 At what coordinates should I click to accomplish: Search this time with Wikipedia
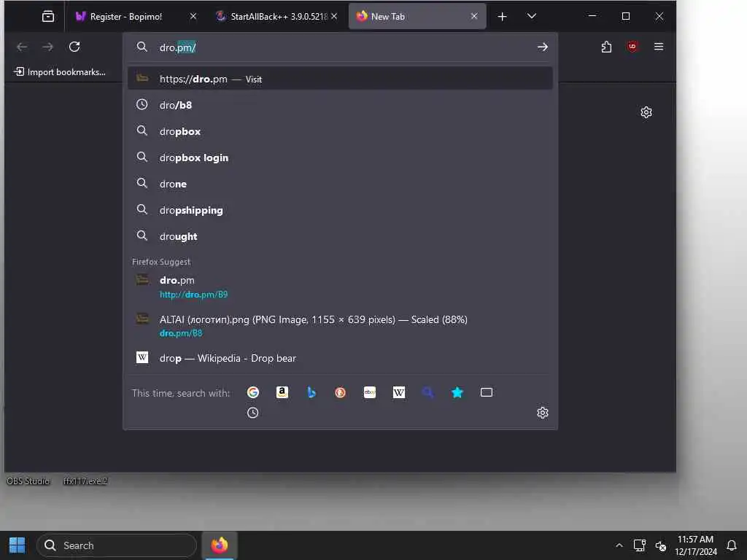coord(399,392)
